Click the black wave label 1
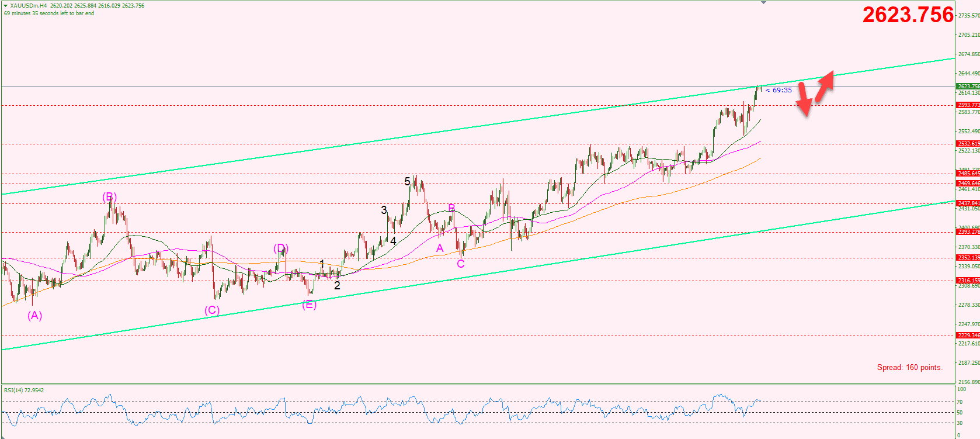 coord(322,264)
